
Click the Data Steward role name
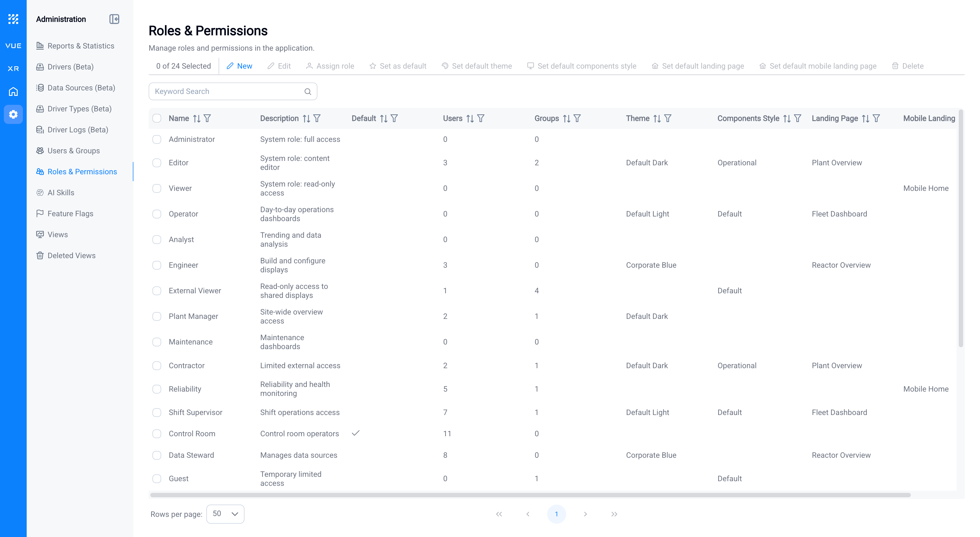pyautogui.click(x=191, y=455)
